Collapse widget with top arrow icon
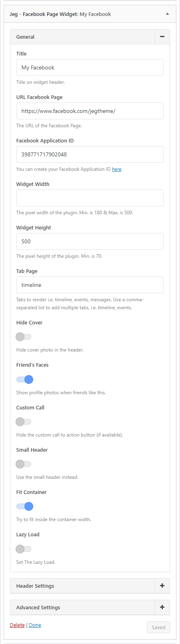The height and width of the screenshot is (644, 180). pyautogui.click(x=168, y=14)
